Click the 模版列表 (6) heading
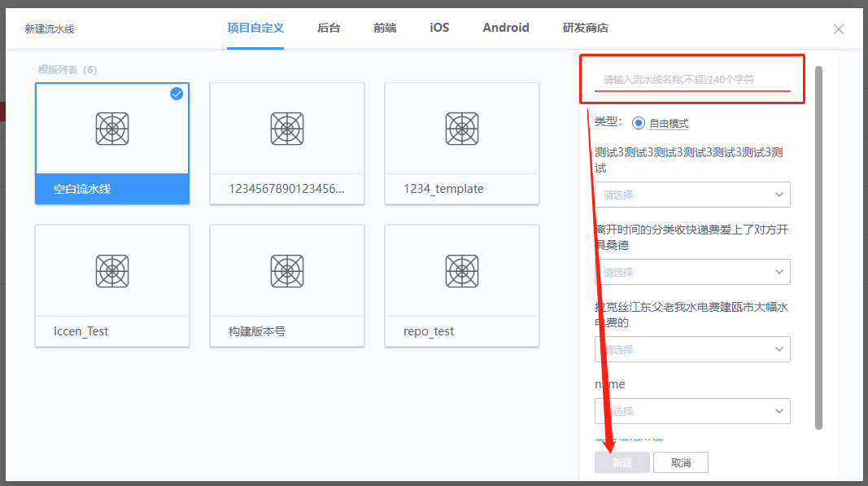Screen dimensions: 868x486 (68, 70)
